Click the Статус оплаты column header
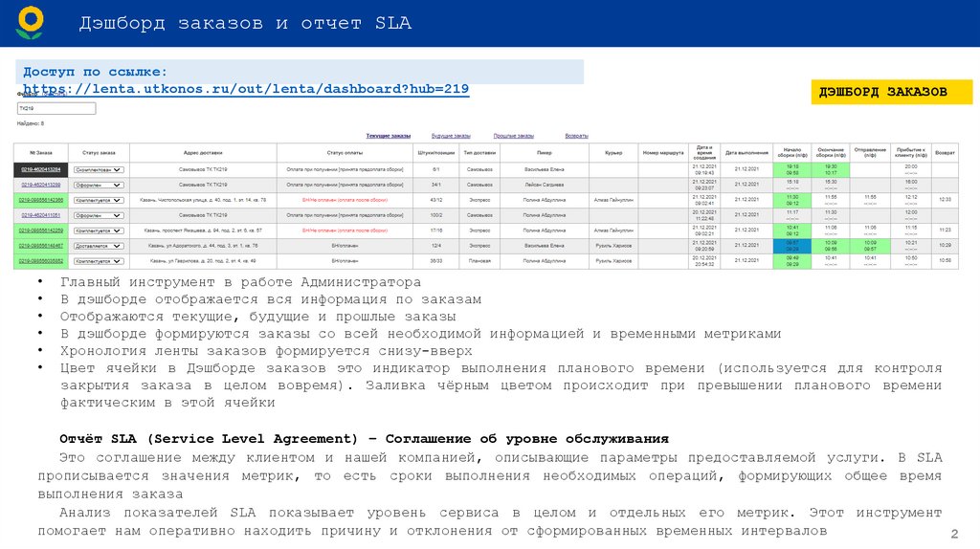The height and width of the screenshot is (549, 980). [342, 153]
